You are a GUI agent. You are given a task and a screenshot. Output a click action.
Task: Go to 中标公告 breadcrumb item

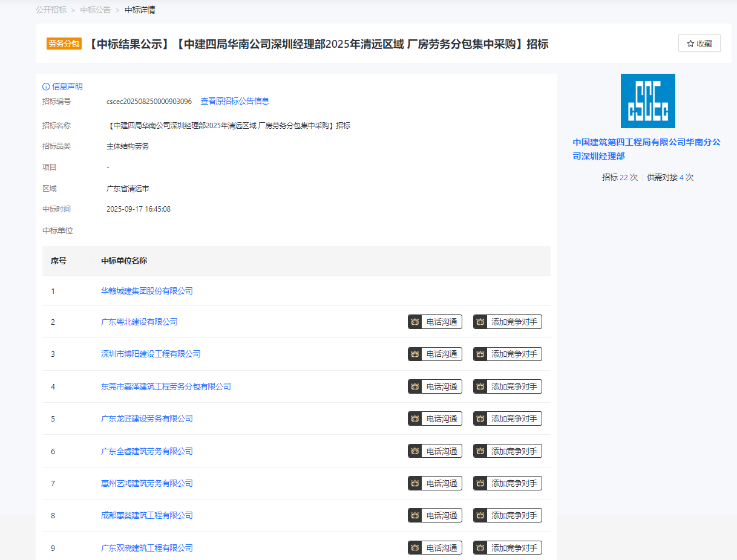(x=95, y=10)
